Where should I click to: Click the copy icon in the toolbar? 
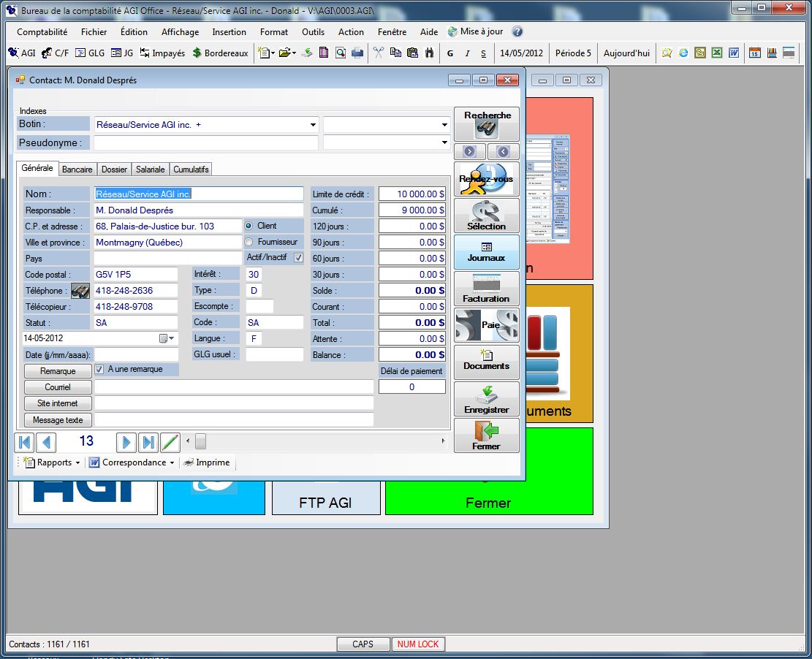(395, 53)
